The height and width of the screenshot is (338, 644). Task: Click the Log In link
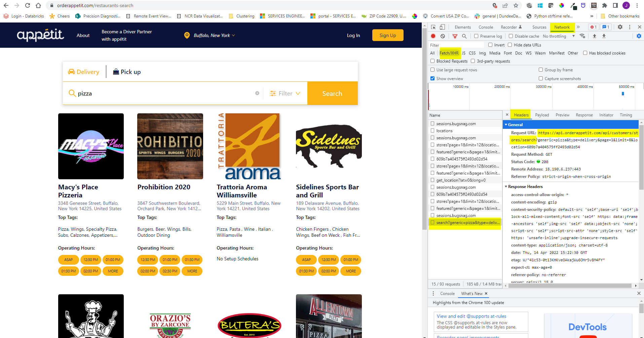click(353, 35)
